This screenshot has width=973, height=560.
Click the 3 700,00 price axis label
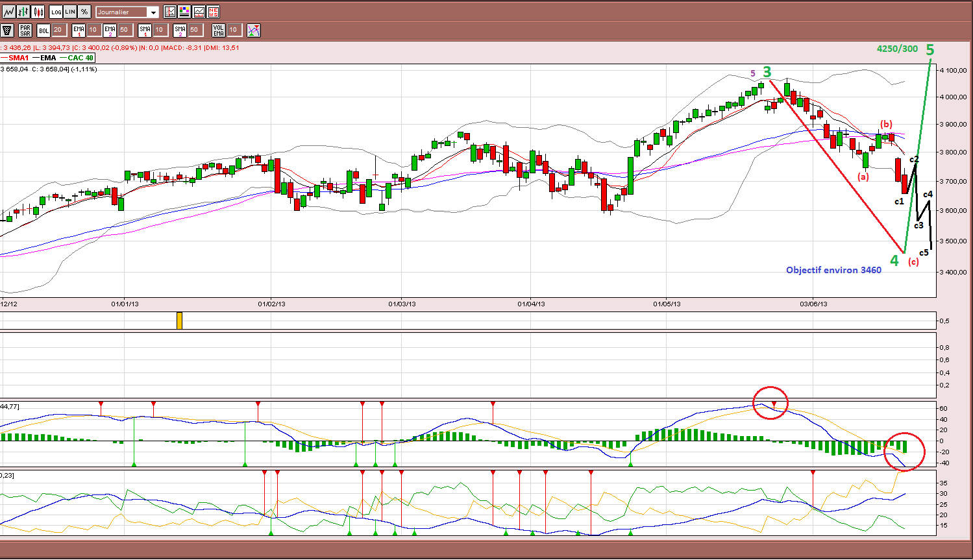952,181
